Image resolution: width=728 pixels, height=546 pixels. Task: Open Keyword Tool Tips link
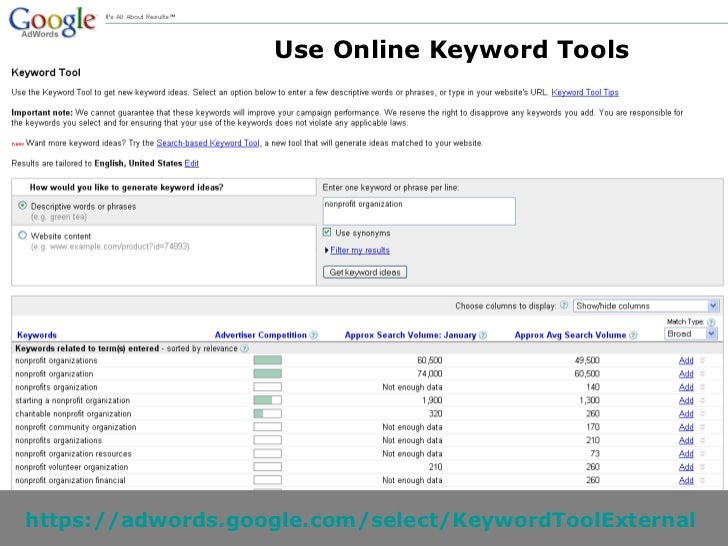pyautogui.click(x=585, y=92)
